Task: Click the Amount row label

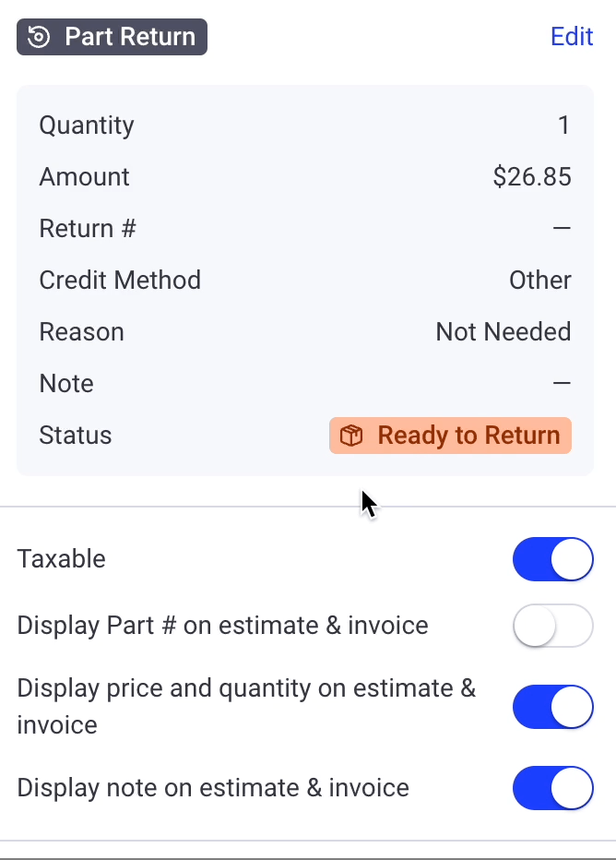Action: [x=84, y=176]
